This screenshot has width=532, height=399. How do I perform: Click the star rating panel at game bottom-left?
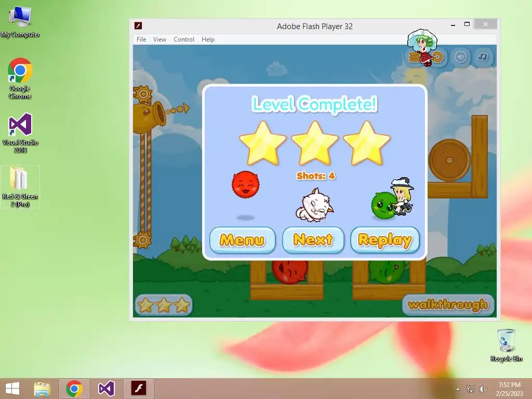(164, 304)
